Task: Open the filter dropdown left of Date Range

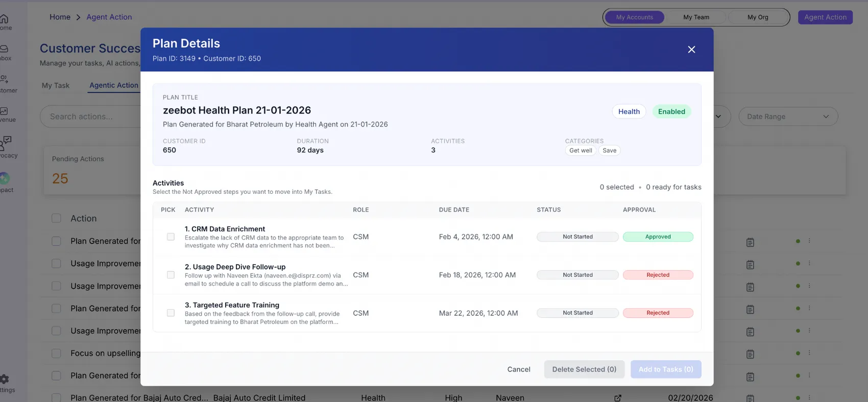Action: (719, 117)
